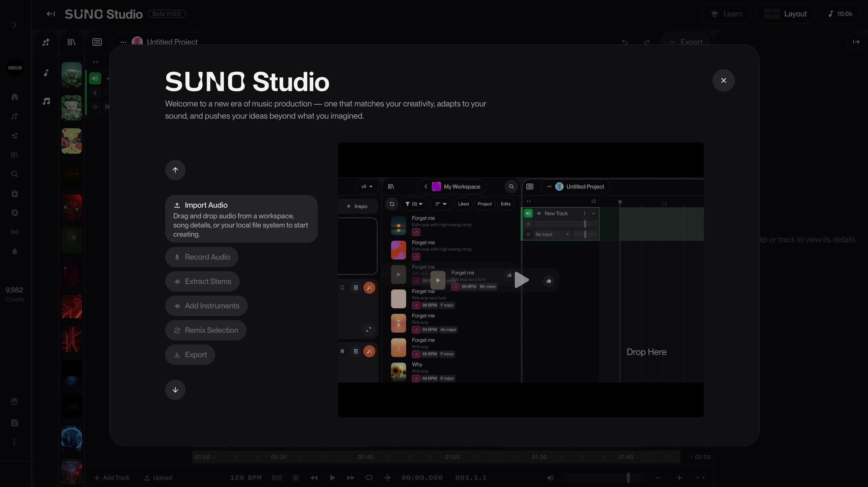Switch to the lyrics panel tab
Screen dimensions: 868x487
point(97,42)
